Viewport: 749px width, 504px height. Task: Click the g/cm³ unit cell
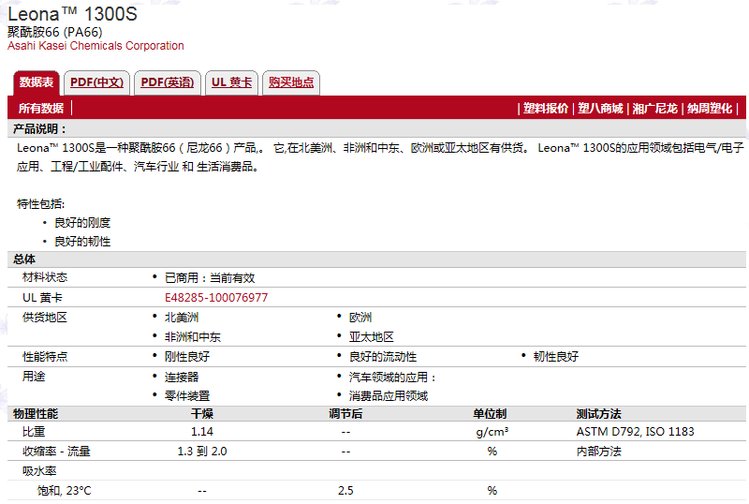492,432
